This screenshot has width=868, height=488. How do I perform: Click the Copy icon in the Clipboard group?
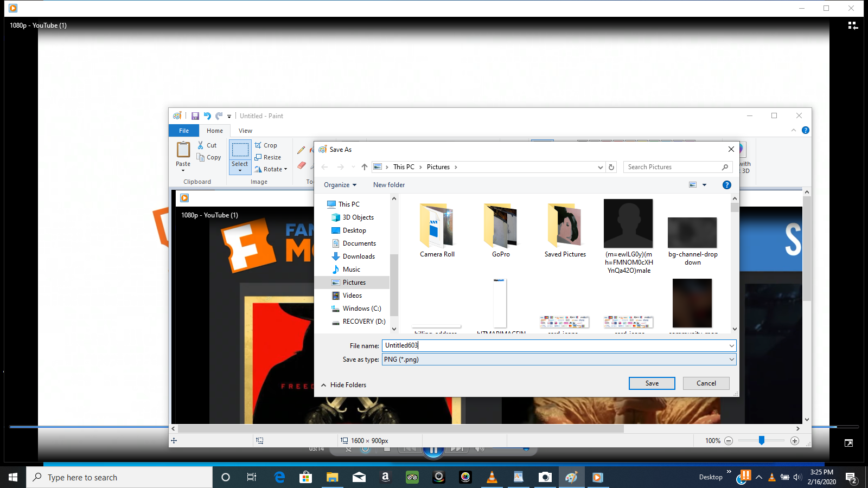200,157
